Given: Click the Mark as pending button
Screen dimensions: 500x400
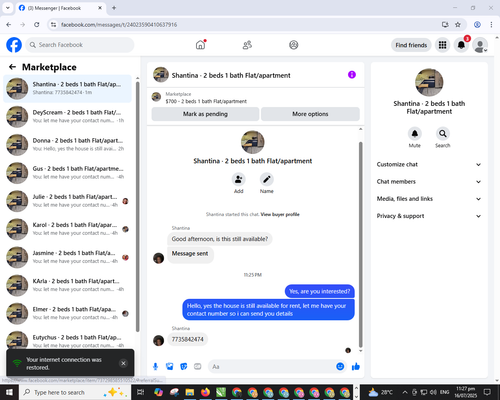Looking at the screenshot, I should point(205,114).
